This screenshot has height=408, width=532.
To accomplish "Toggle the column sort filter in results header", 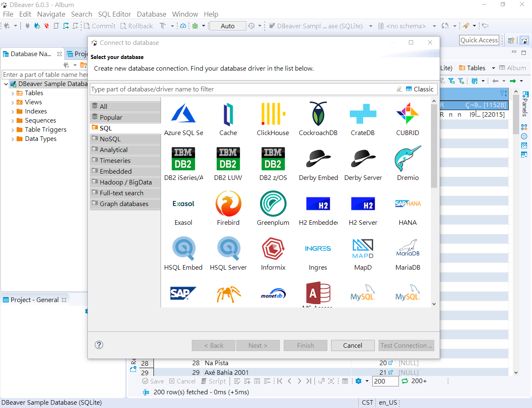I will pyautogui.click(x=503, y=94).
